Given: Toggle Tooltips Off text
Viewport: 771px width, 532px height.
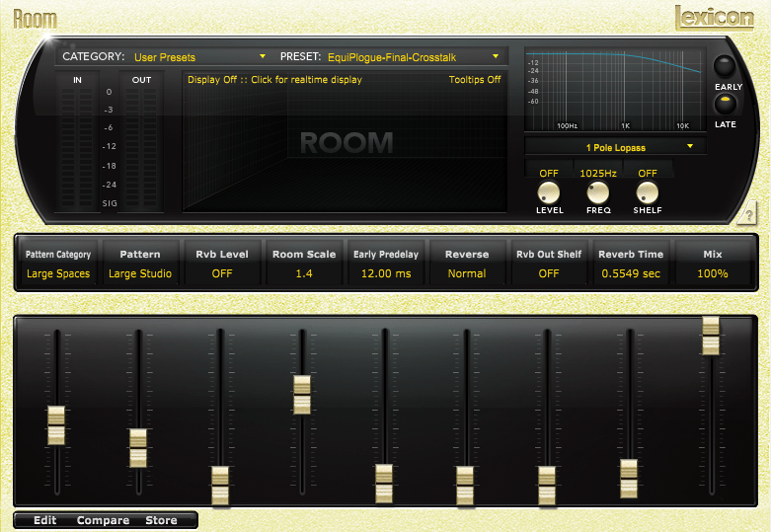Looking at the screenshot, I should pyautogui.click(x=475, y=80).
